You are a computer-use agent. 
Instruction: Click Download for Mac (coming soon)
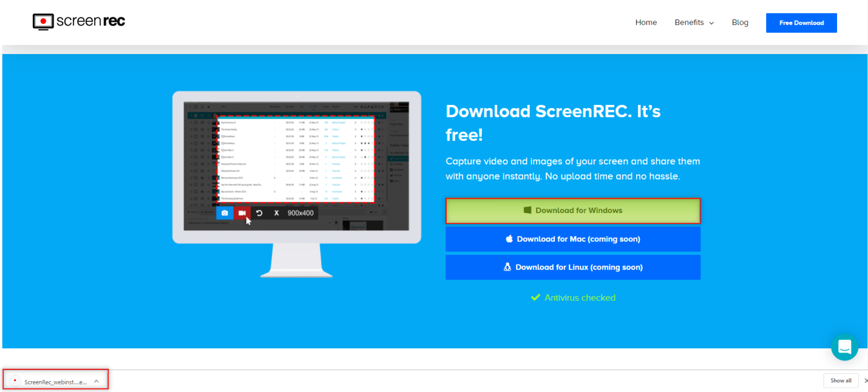573,239
